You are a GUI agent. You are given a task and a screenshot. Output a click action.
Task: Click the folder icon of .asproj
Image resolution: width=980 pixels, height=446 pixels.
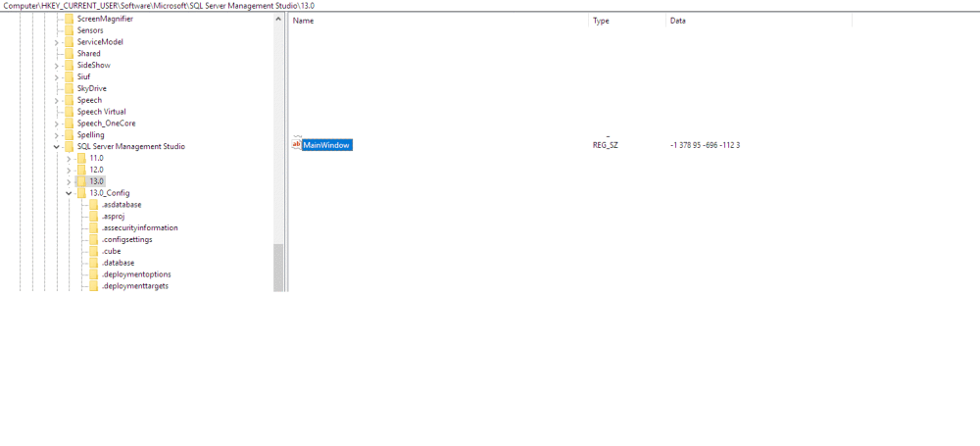[94, 217]
